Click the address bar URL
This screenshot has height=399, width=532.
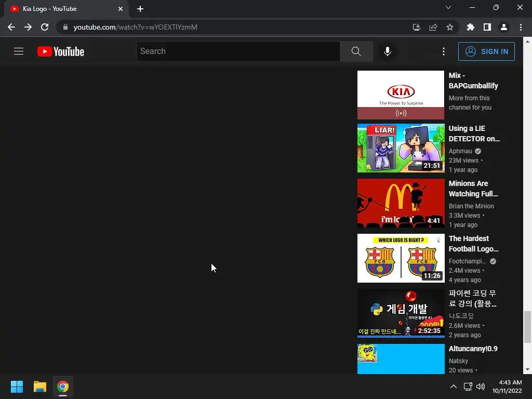[135, 27]
